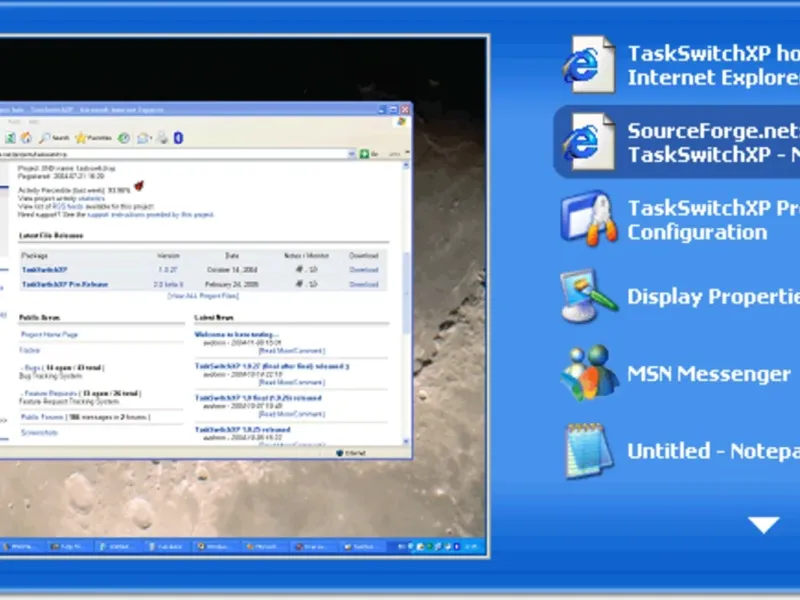Click the Display Properties monitor-and-brush icon
Image resolution: width=800 pixels, height=600 pixels.
[x=589, y=296]
